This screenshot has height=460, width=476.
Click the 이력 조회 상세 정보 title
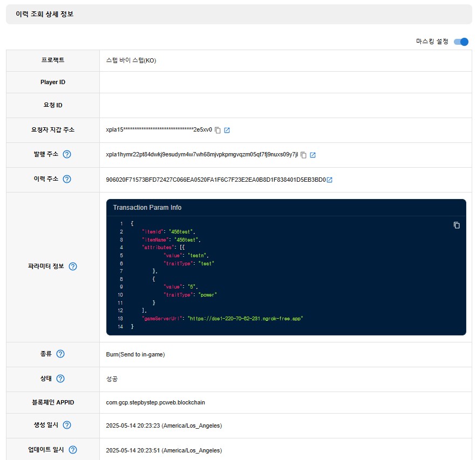tap(45, 14)
